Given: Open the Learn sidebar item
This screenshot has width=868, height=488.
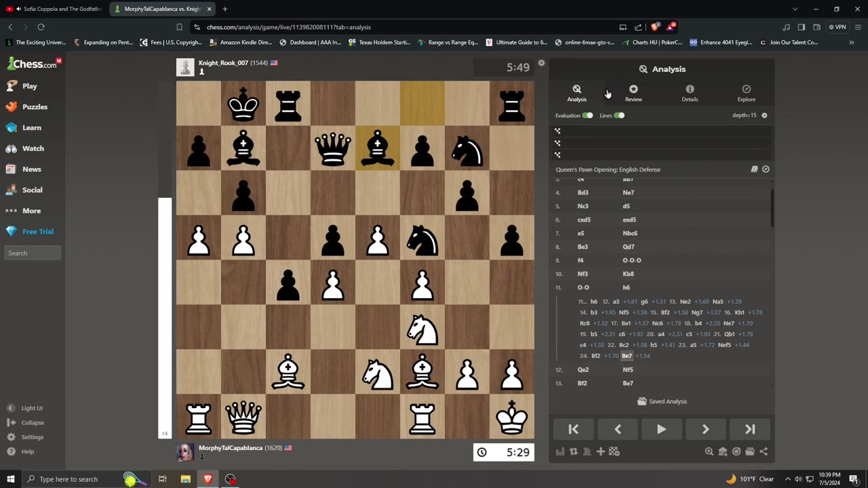Looking at the screenshot, I should click(x=31, y=127).
